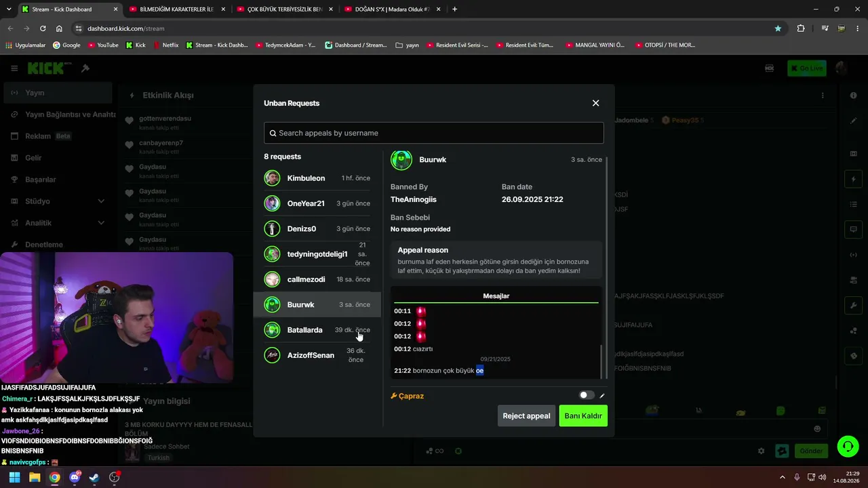Open Başarılar in the sidebar
The image size is (868, 488).
pyautogui.click(x=58, y=180)
